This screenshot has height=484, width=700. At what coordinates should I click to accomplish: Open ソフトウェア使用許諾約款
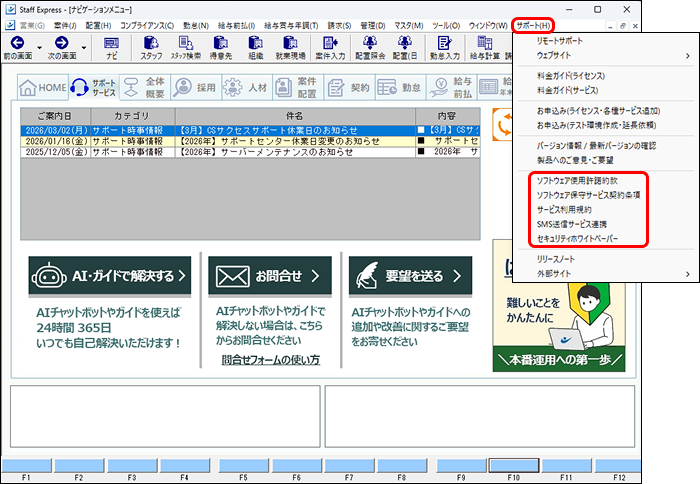point(577,180)
